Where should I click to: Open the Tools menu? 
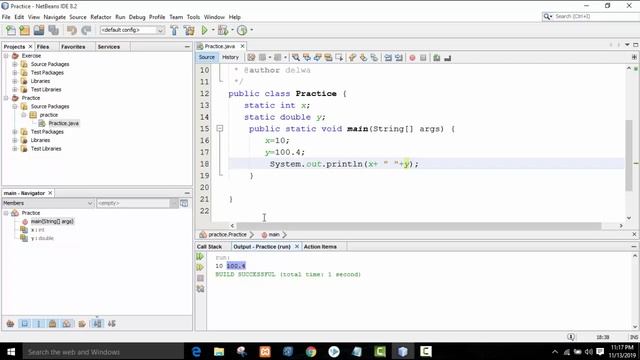[193, 17]
